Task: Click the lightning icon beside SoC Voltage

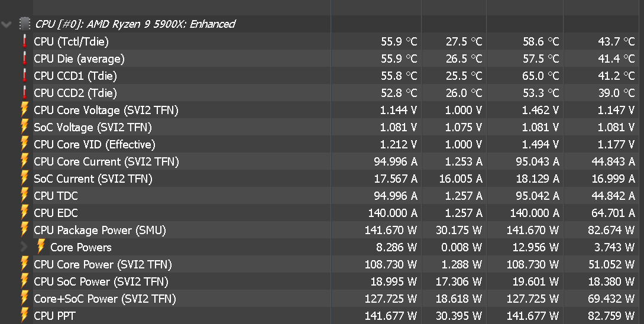Action: click(25, 127)
